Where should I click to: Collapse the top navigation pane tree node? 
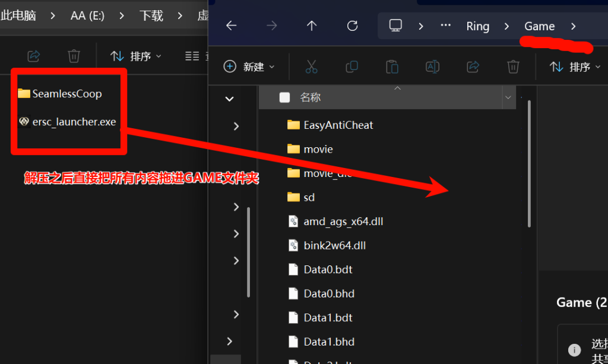230,99
